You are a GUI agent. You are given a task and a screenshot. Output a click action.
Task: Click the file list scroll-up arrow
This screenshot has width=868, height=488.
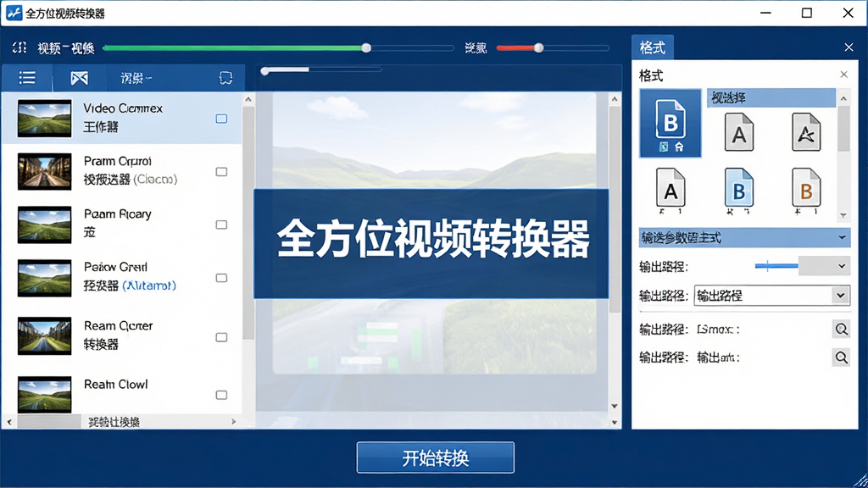tap(248, 99)
